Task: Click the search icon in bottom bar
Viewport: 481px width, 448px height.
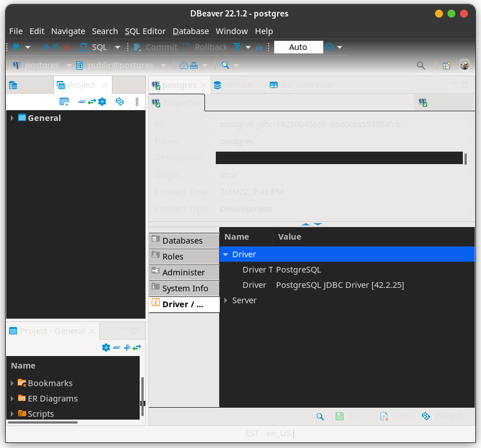Action: pyautogui.click(x=320, y=416)
